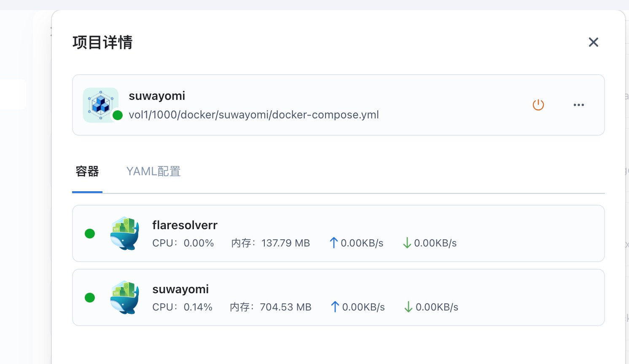Click the suwayomi container green status dot

pyautogui.click(x=90, y=297)
